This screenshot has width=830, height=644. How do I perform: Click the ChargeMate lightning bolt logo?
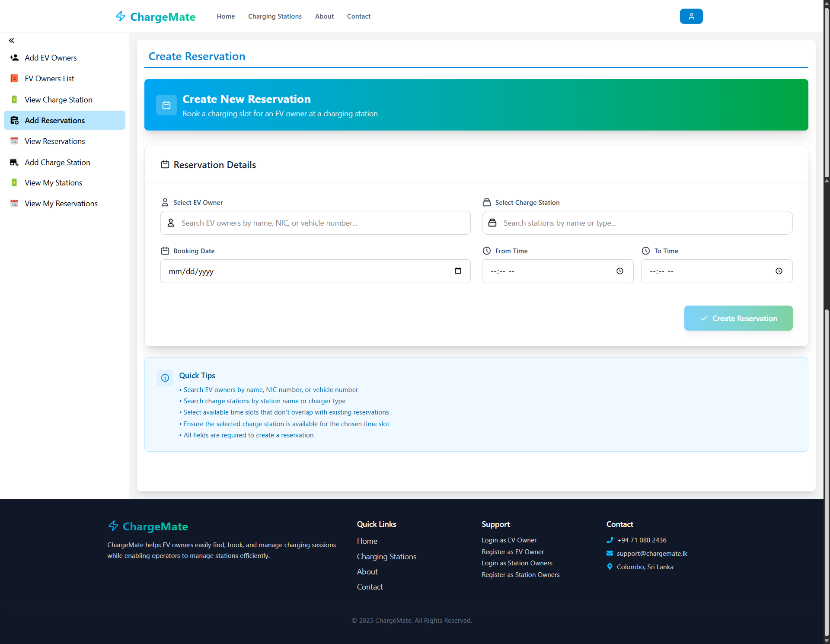tap(121, 16)
